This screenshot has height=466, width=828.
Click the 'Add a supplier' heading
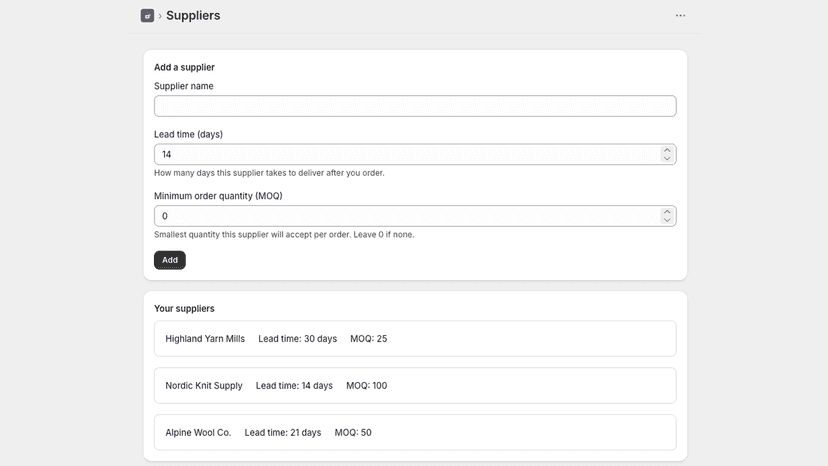pyautogui.click(x=184, y=67)
